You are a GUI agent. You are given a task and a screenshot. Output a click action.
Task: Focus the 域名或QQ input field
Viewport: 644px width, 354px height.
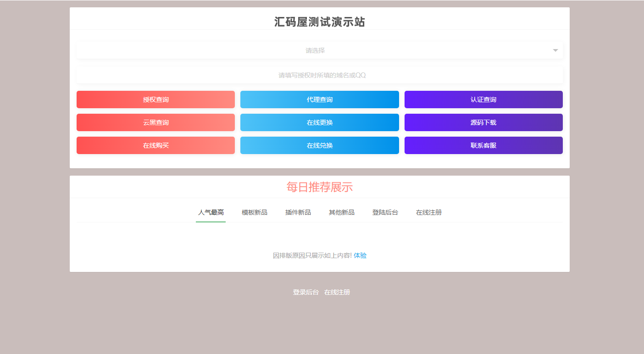pos(319,75)
